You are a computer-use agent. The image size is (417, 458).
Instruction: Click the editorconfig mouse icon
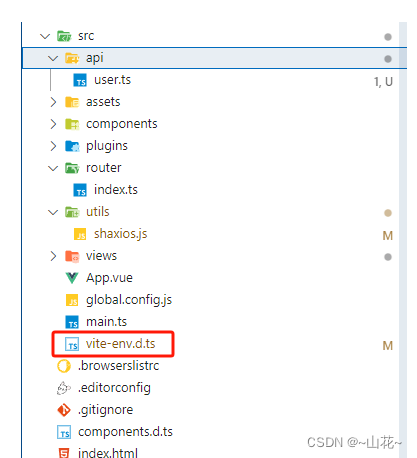click(64, 388)
